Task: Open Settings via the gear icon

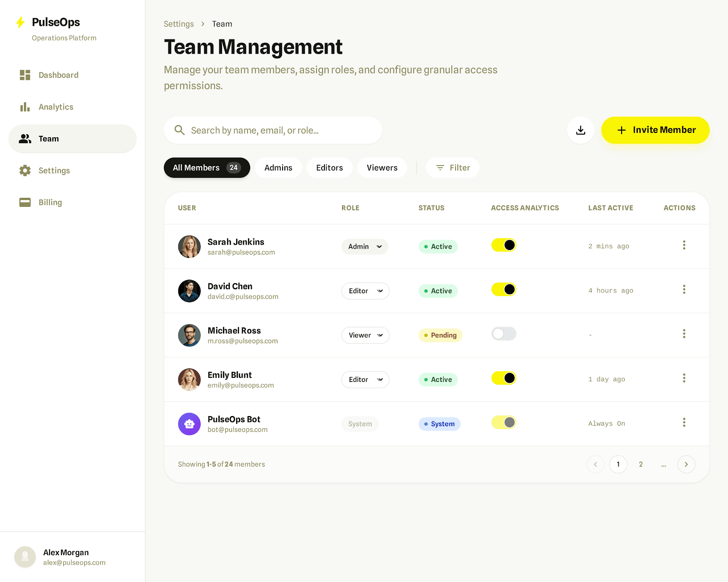Action: [x=25, y=171]
